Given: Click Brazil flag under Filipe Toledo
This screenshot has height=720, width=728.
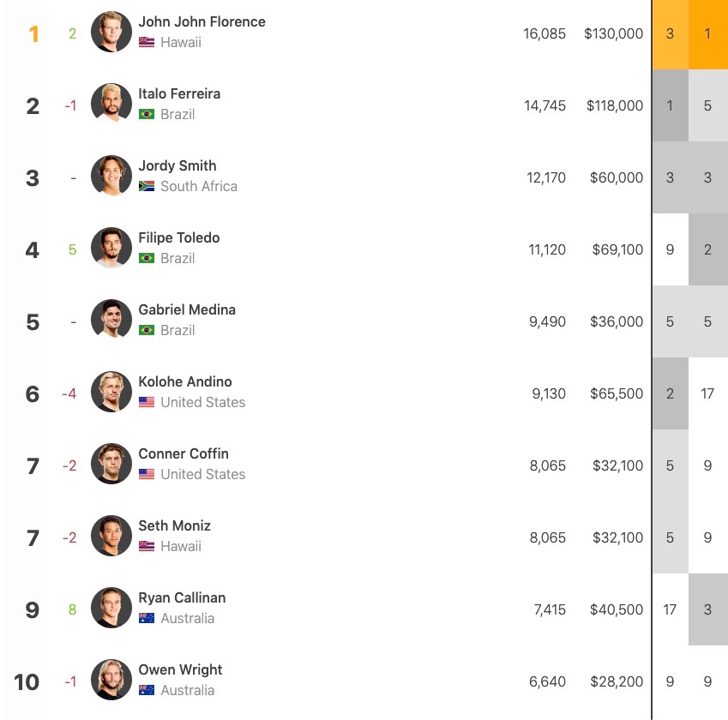Looking at the screenshot, I should click(x=147, y=258).
